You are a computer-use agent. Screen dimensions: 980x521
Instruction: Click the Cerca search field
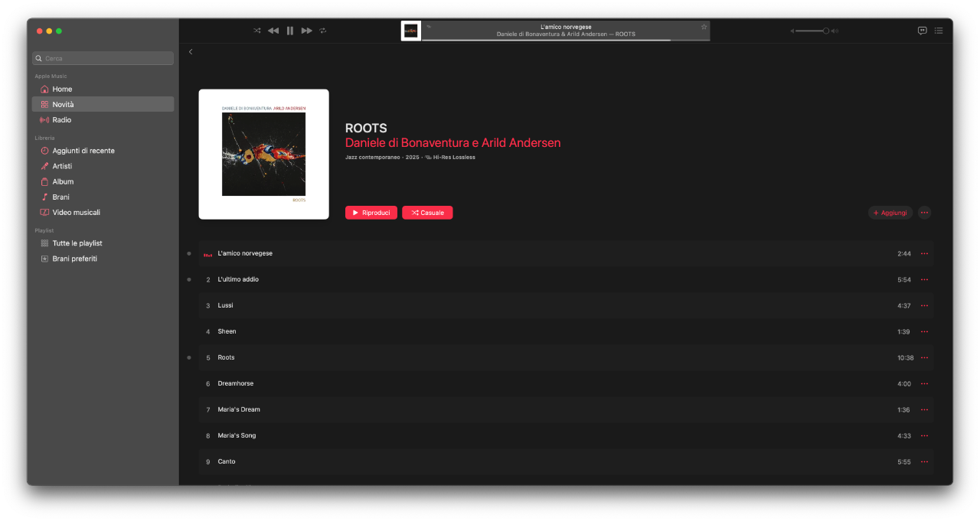(103, 58)
